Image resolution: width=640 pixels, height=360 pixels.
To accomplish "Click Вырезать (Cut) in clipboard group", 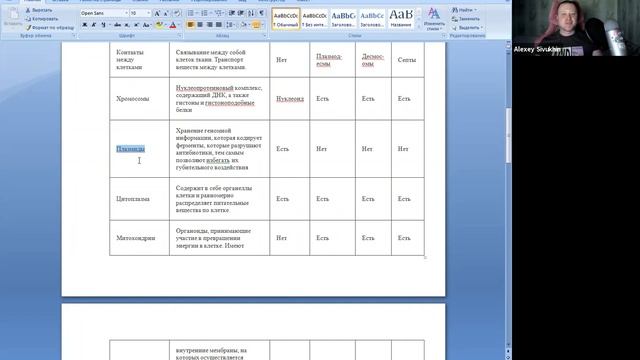I will [39, 10].
